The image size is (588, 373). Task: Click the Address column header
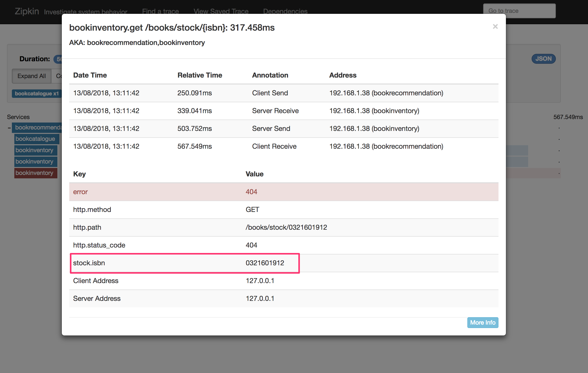pos(343,75)
